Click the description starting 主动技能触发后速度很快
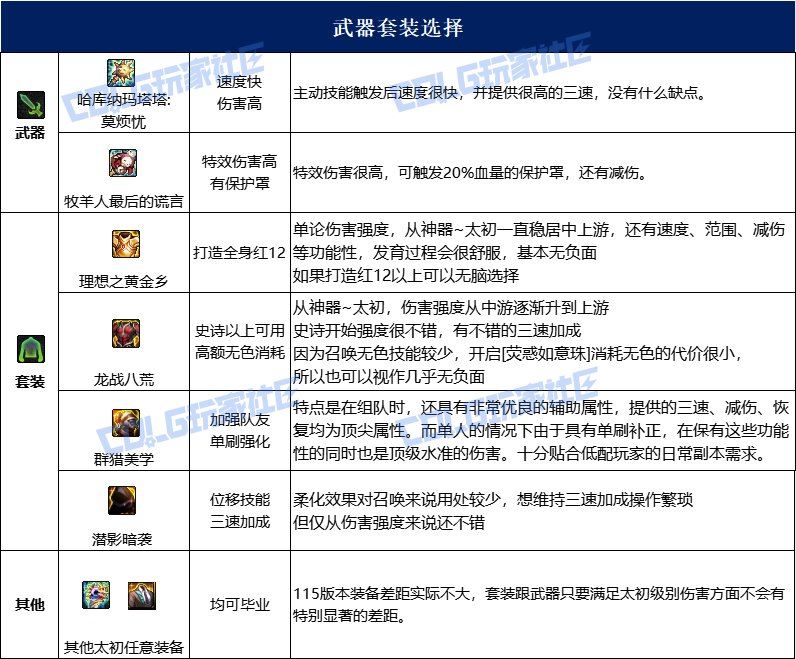The height and width of the screenshot is (659, 796). click(x=500, y=93)
